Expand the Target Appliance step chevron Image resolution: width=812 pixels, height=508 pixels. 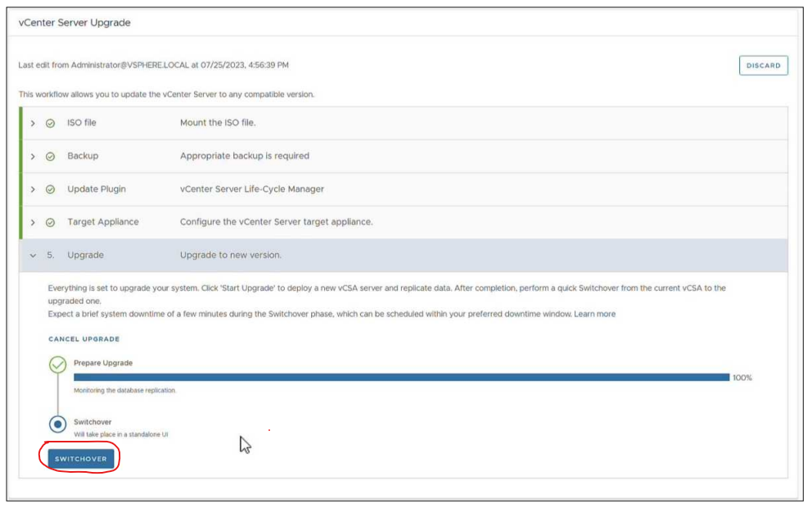34,222
